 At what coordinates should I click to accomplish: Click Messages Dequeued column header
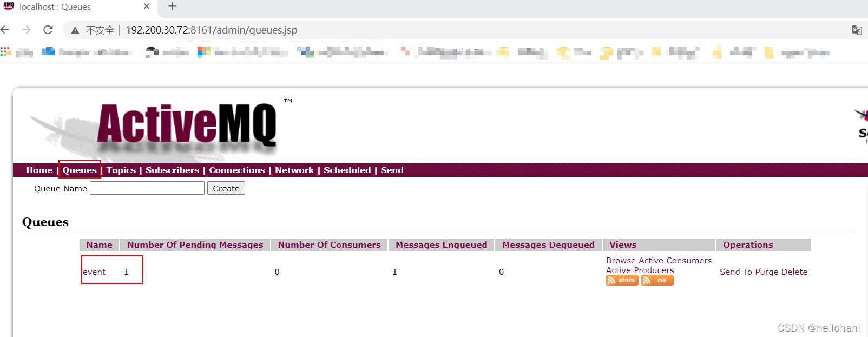click(549, 245)
